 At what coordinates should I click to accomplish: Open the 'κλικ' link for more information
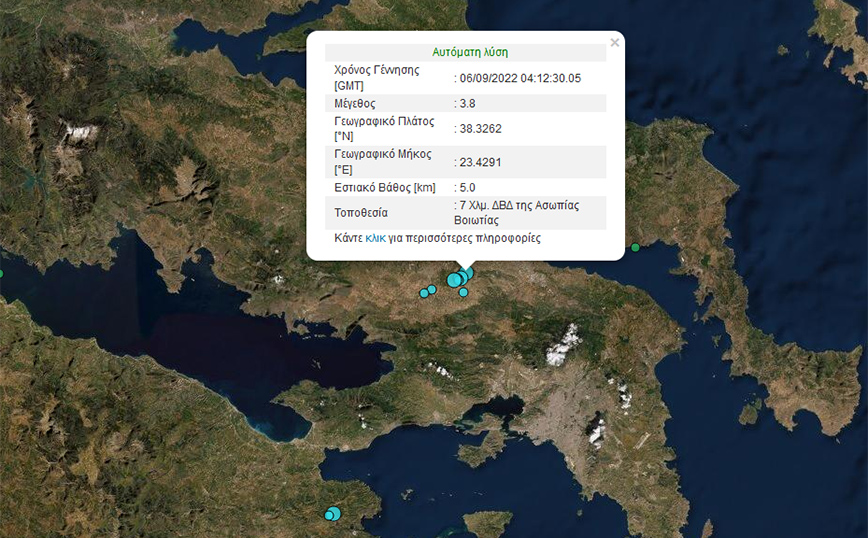pos(375,239)
